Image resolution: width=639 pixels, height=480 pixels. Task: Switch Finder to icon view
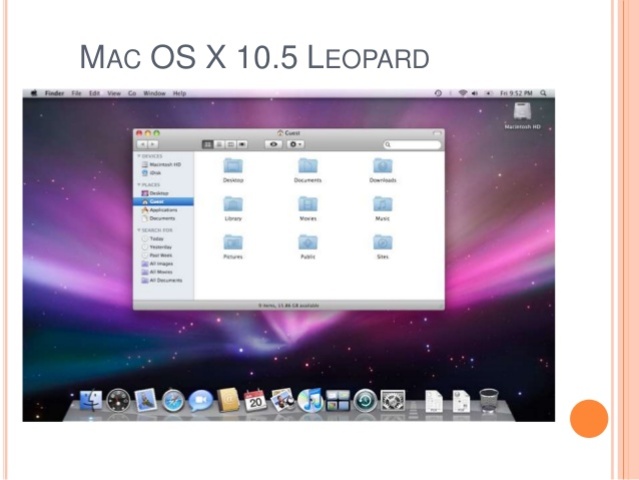[207, 145]
